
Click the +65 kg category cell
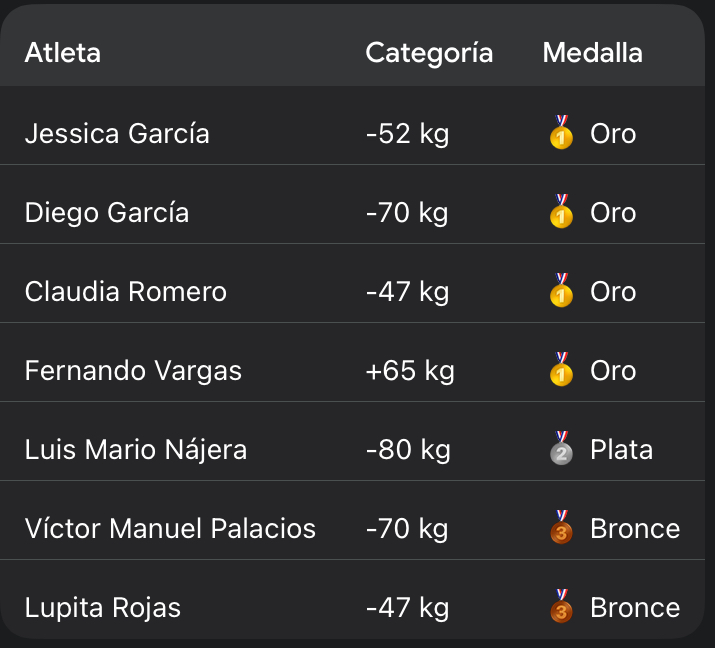410,371
